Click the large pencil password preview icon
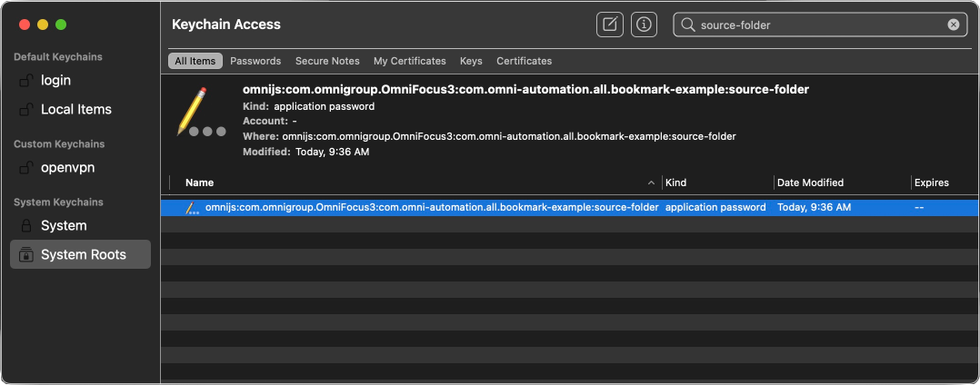Image resolution: width=980 pixels, height=385 pixels. click(x=201, y=113)
